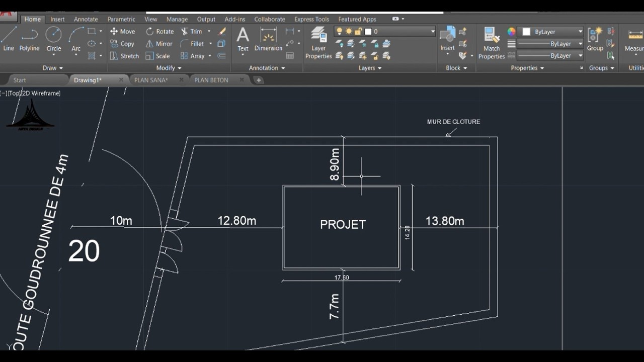Use the Copy command

[x=122, y=44]
